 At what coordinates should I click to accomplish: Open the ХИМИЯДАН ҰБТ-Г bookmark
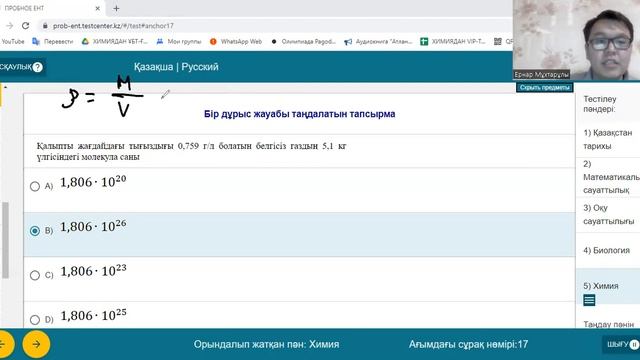115,42
